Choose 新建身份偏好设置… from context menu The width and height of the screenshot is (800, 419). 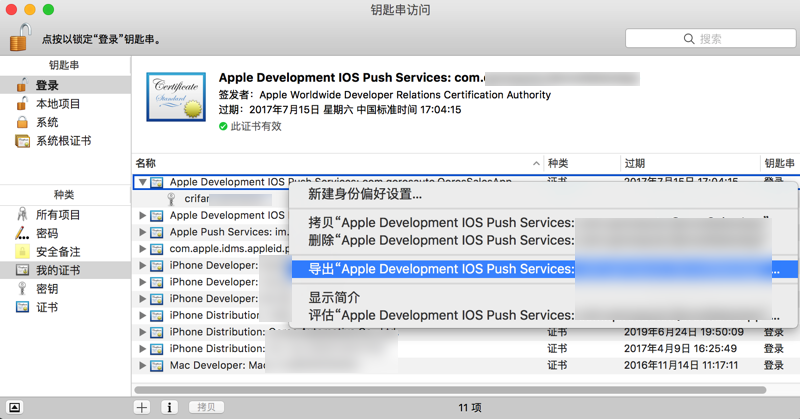pyautogui.click(x=544, y=194)
